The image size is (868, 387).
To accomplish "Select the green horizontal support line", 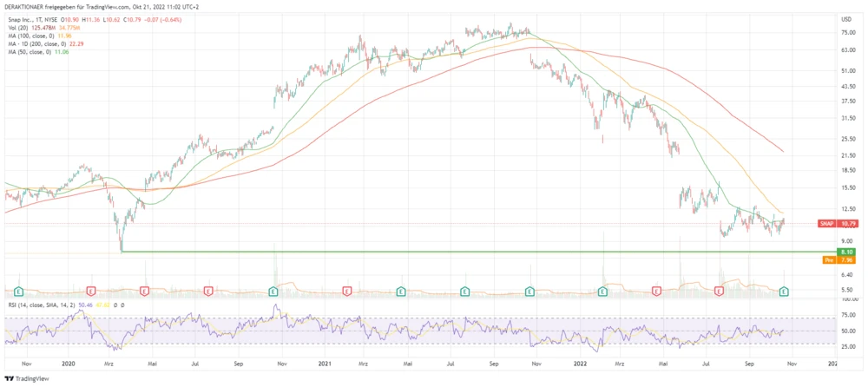I will click(x=434, y=252).
